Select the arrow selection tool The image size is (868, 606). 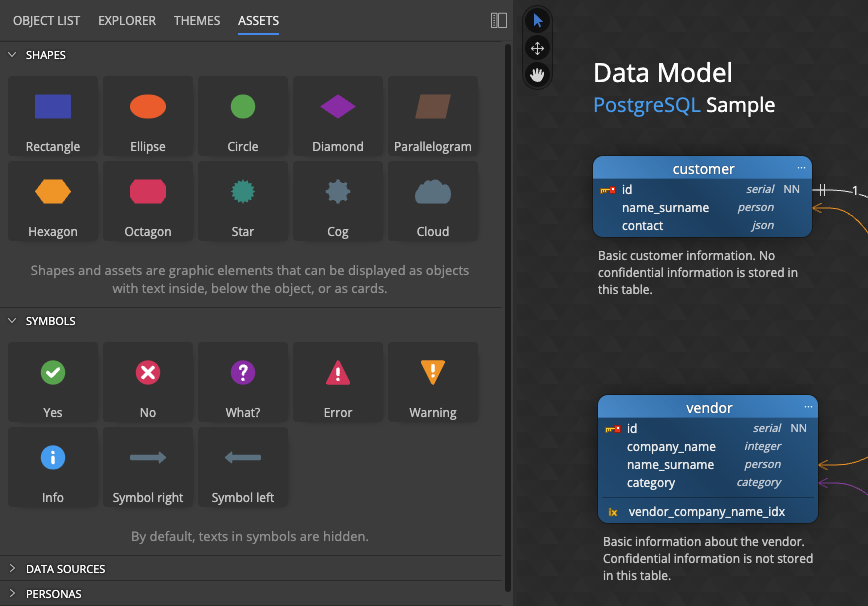pos(537,20)
